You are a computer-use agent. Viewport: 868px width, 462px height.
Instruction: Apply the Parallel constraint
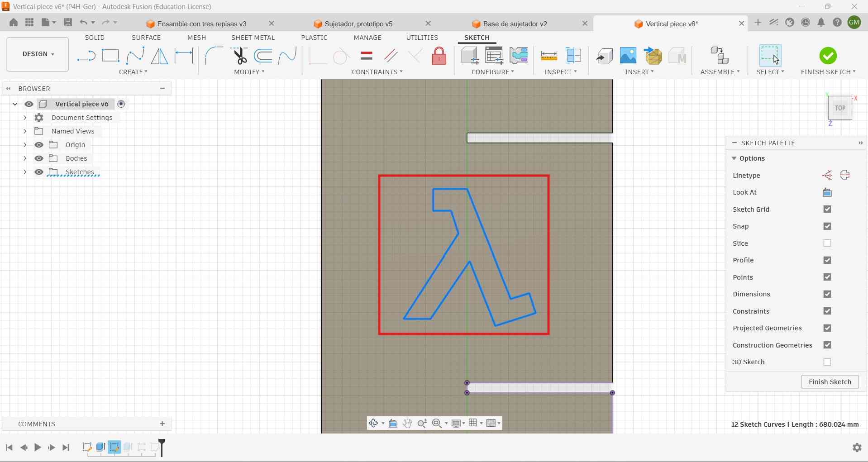pos(391,56)
